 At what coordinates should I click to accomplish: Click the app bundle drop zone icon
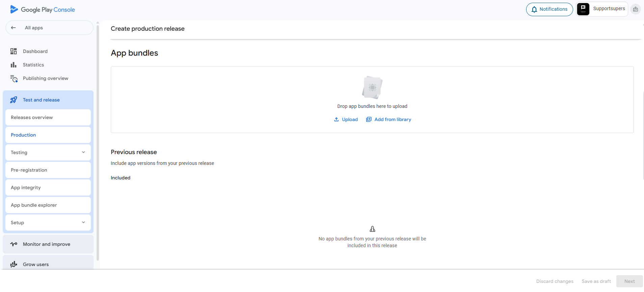[372, 87]
